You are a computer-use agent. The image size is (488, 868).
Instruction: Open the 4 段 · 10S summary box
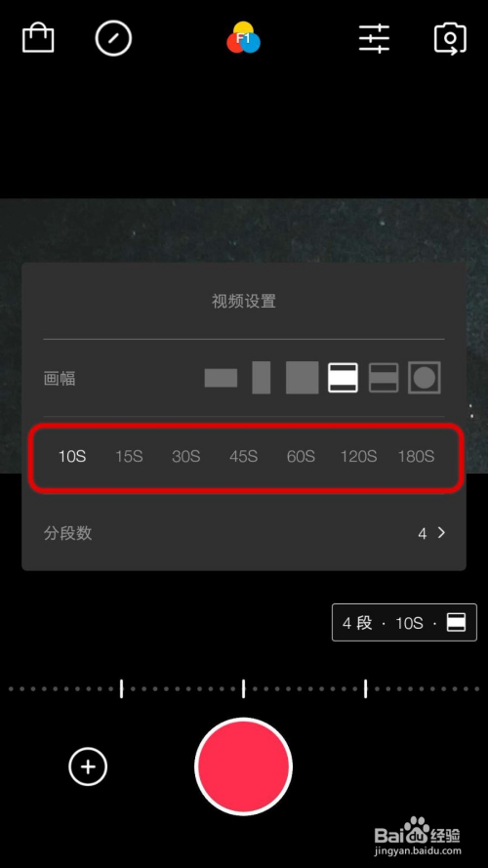point(404,622)
